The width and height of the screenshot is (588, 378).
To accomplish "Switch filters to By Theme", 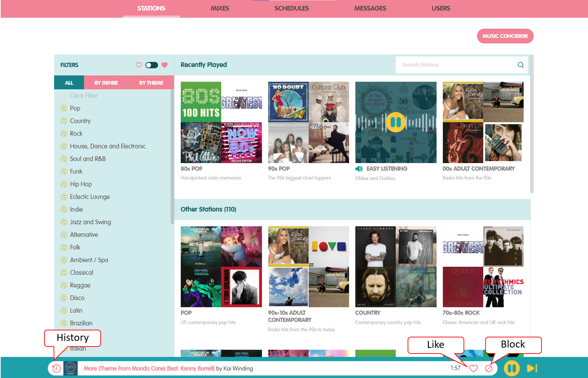I will (151, 83).
